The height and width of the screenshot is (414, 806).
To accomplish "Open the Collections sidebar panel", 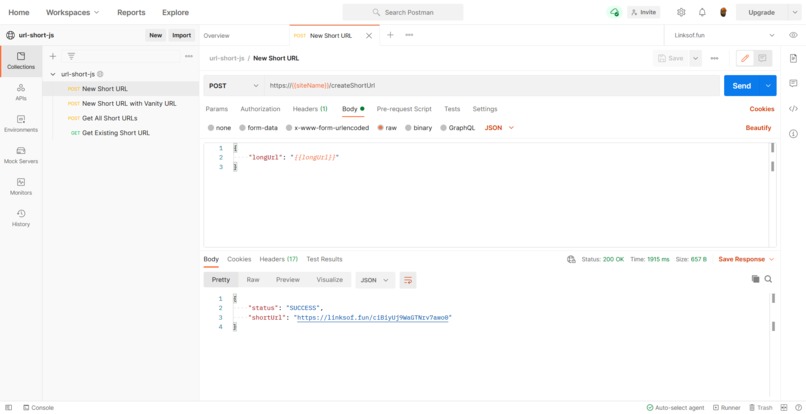I will coord(21,61).
